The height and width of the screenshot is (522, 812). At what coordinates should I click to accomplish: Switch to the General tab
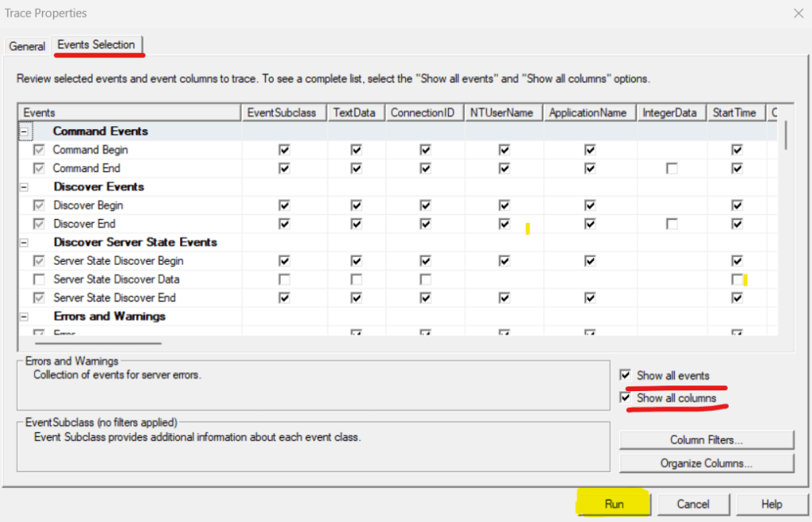27,46
